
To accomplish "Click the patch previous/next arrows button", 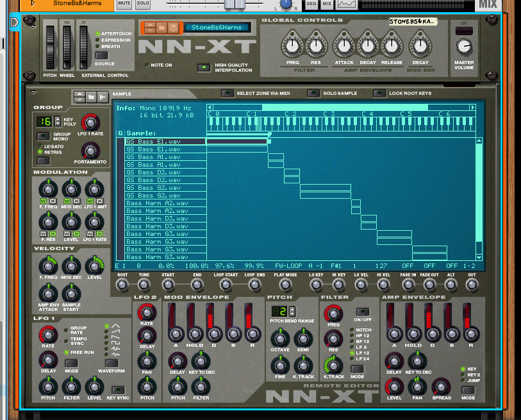I will point(150,28).
